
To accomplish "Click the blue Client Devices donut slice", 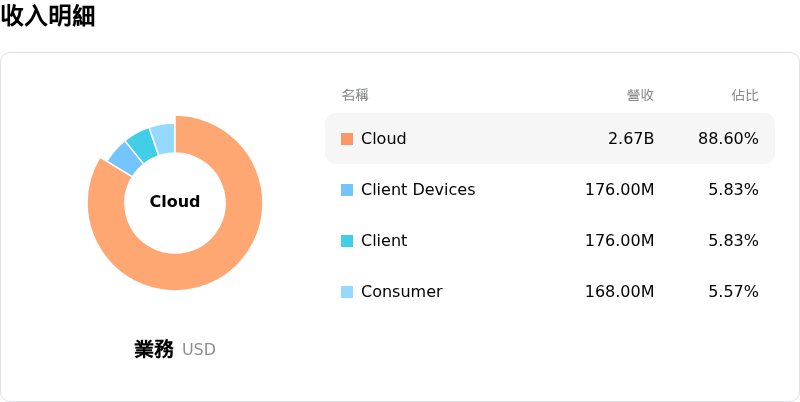I will click(x=126, y=158).
